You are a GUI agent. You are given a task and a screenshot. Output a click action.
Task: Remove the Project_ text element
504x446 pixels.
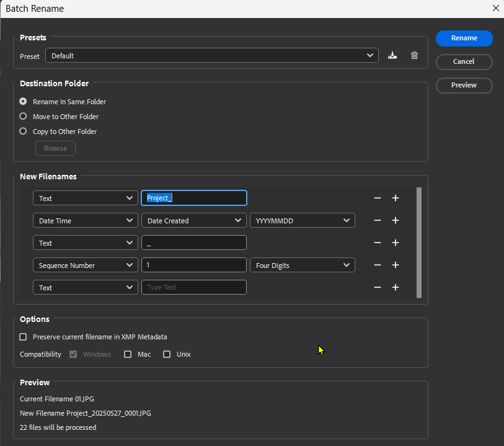[x=378, y=198]
